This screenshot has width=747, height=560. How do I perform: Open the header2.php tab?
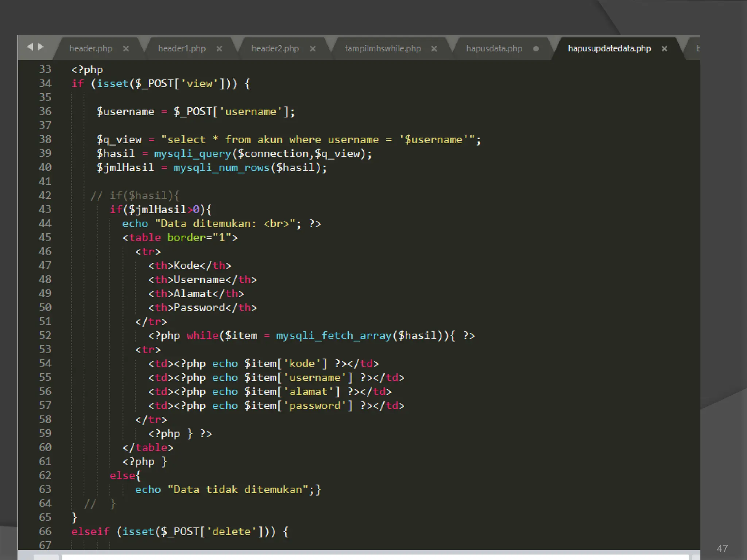tap(275, 48)
